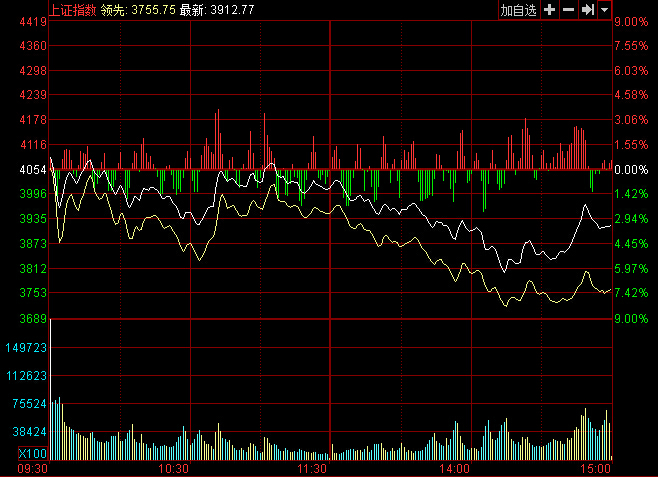Click the minus icon to zoom out
The width and height of the screenshot is (658, 477).
tap(568, 9)
